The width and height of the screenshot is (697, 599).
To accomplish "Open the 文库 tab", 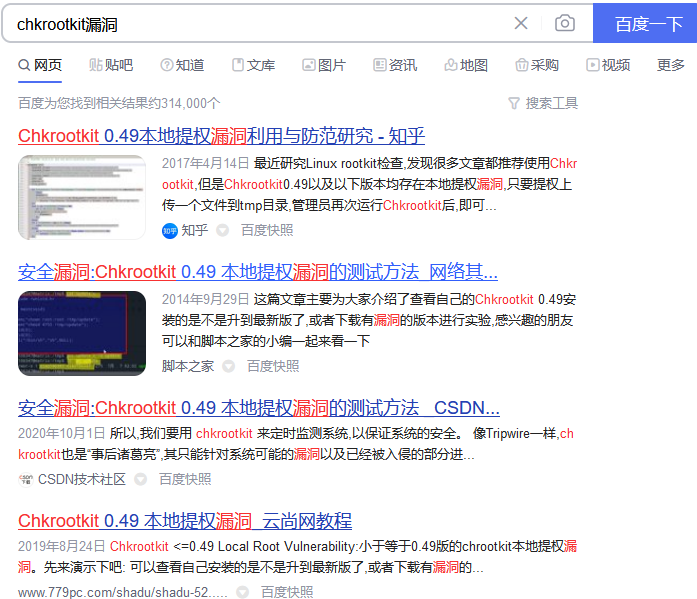I will point(253,65).
